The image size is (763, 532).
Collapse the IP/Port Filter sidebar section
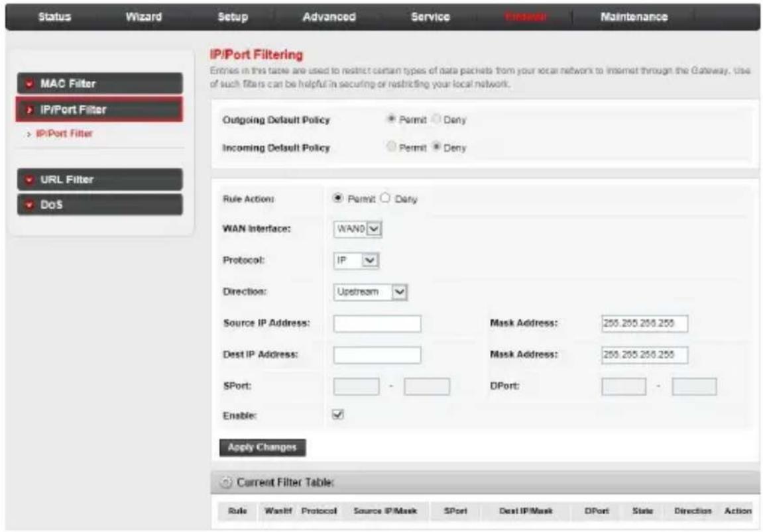pyautogui.click(x=99, y=109)
